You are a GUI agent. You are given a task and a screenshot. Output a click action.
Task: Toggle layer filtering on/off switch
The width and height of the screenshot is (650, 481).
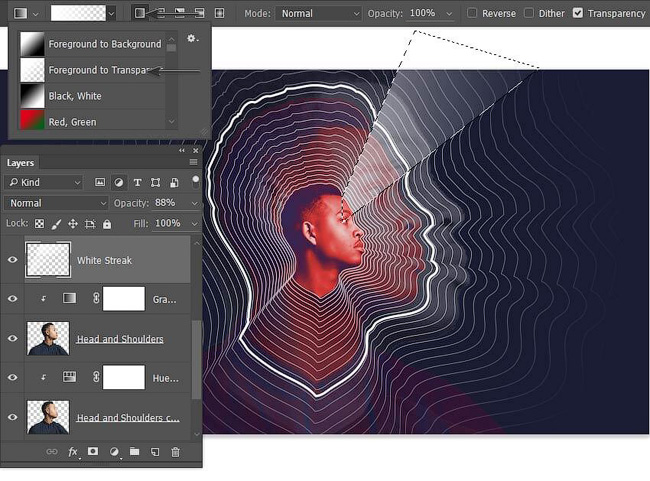tap(195, 182)
